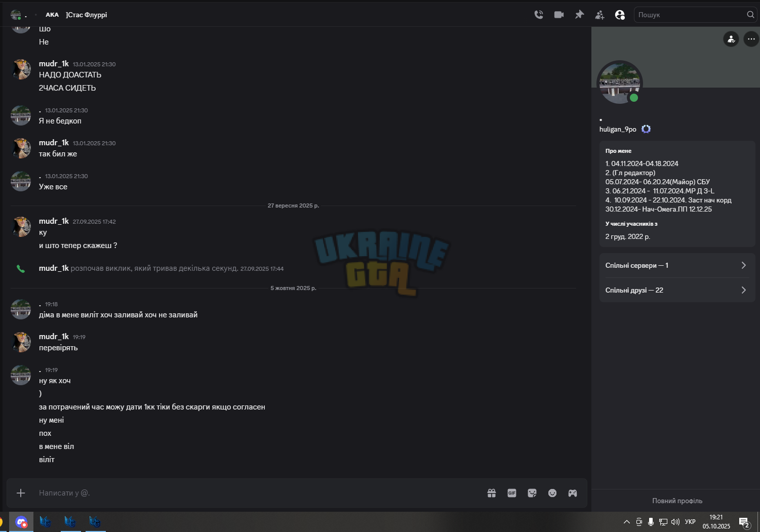Add friends to DM with the plus-person icon
Screen dimensions: 760x532
(x=599, y=15)
